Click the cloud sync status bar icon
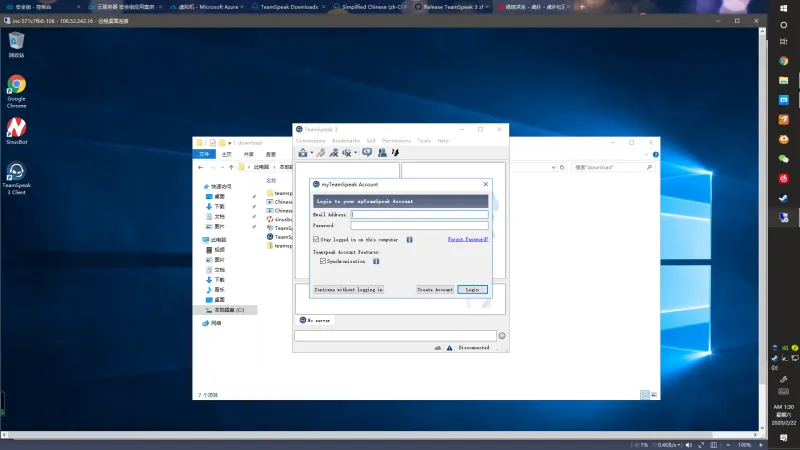800x450 pixels. (438, 348)
